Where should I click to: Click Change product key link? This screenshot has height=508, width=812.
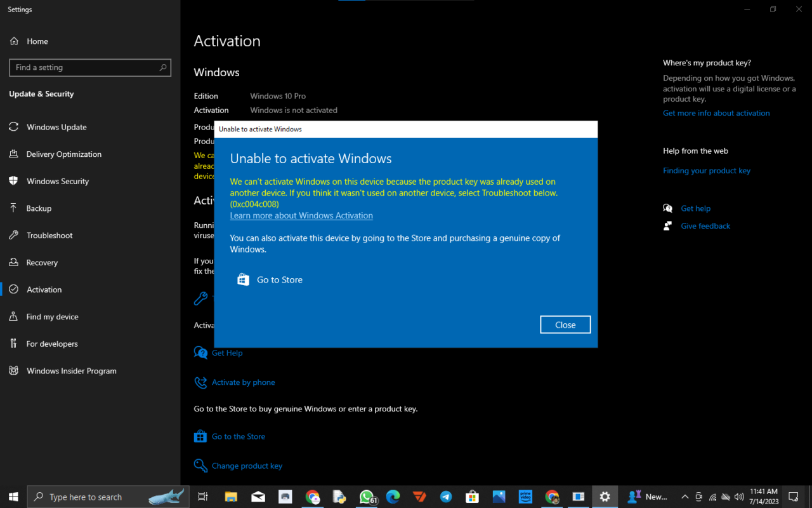247,465
